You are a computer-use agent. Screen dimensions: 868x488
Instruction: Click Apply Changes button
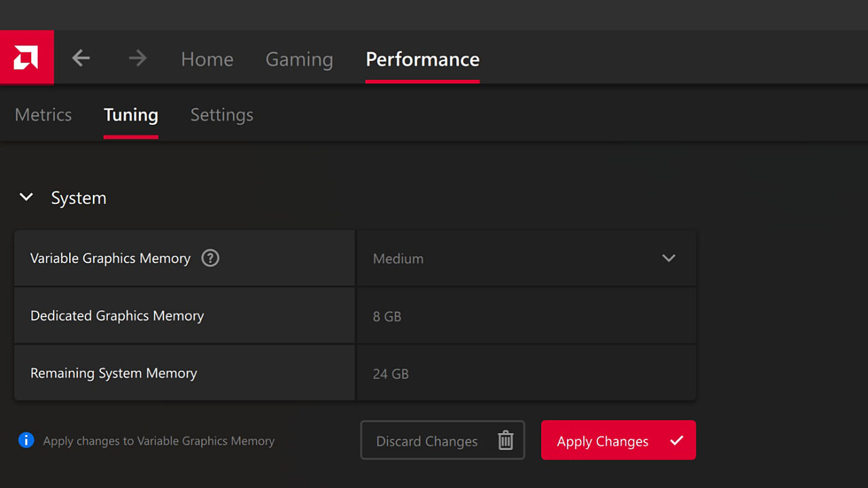[x=618, y=441]
